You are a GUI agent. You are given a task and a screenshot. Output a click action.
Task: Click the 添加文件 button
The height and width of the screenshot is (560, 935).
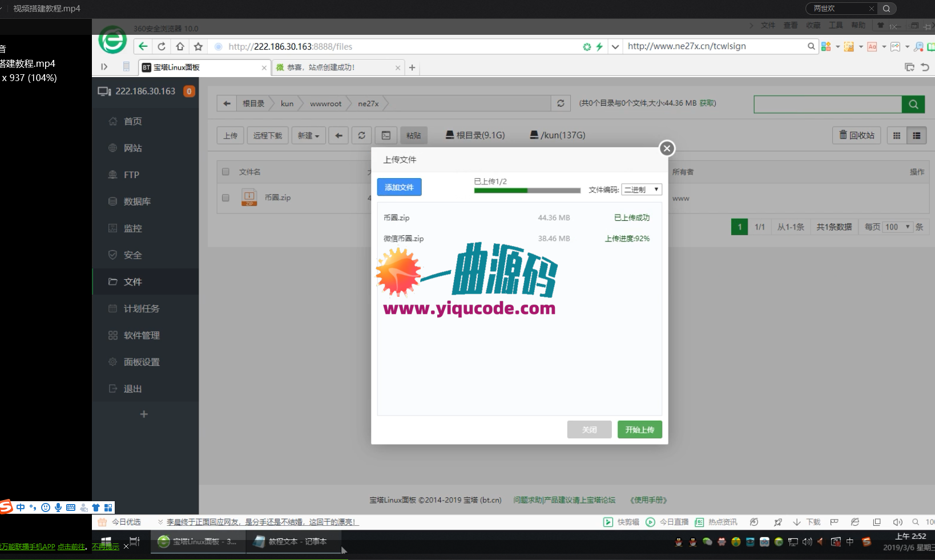tap(399, 187)
